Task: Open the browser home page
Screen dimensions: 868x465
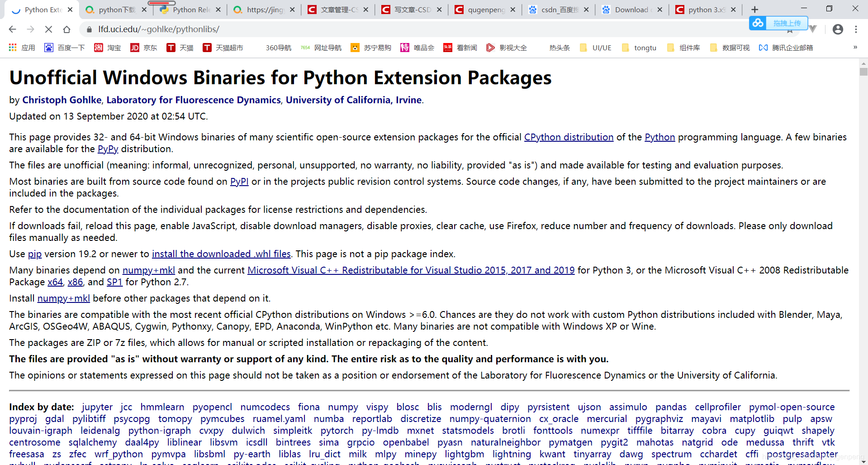Action: (66, 29)
